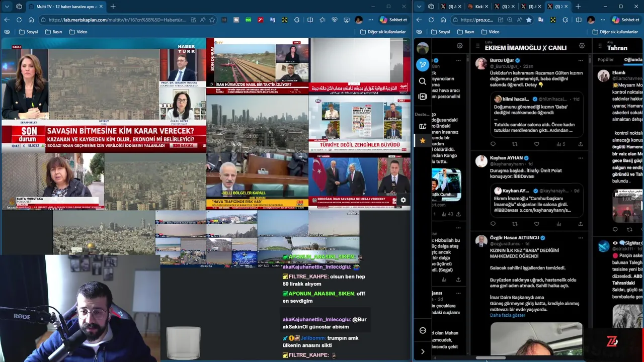Image resolution: width=644 pixels, height=362 pixels.
Task: Open the user profile avatar in Multi TV browser
Action: coord(358,20)
